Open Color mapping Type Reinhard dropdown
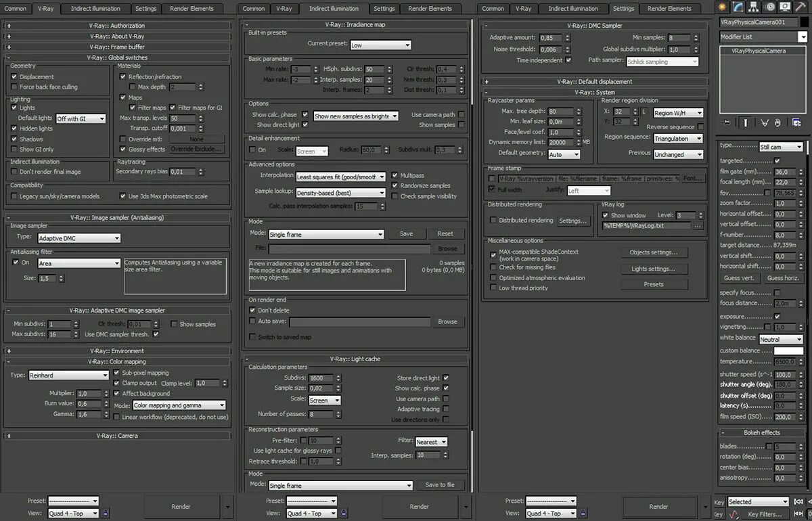Screen dimensions: 812x521 [68, 375]
